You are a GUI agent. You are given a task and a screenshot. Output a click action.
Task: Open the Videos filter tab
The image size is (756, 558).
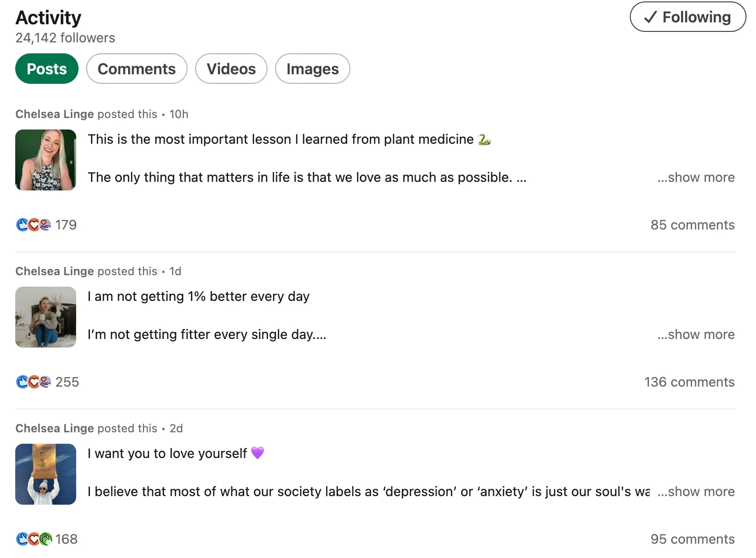pos(231,69)
